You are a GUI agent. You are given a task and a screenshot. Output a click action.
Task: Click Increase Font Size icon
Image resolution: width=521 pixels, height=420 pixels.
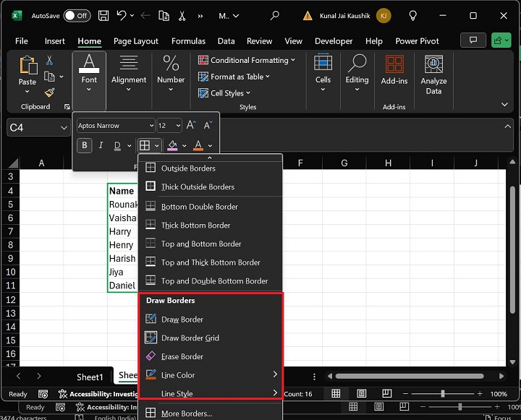click(191, 126)
